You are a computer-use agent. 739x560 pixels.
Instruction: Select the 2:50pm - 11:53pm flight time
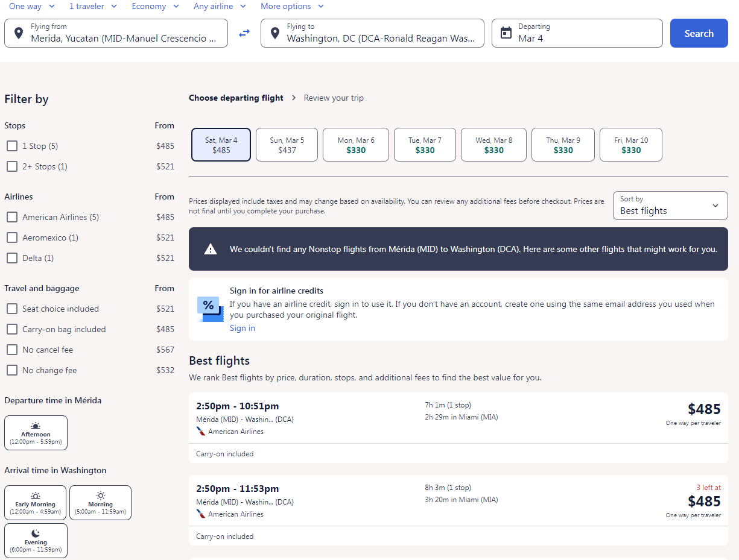(238, 489)
